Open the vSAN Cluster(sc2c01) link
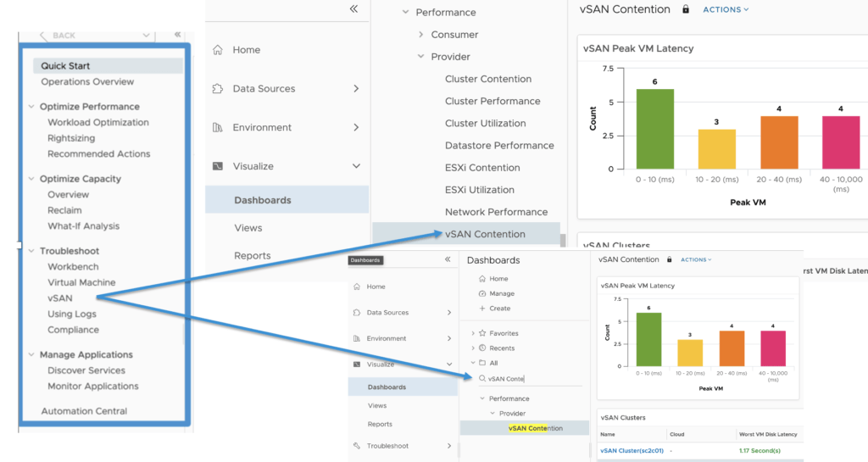Image resolution: width=868 pixels, height=462 pixels. [x=630, y=450]
